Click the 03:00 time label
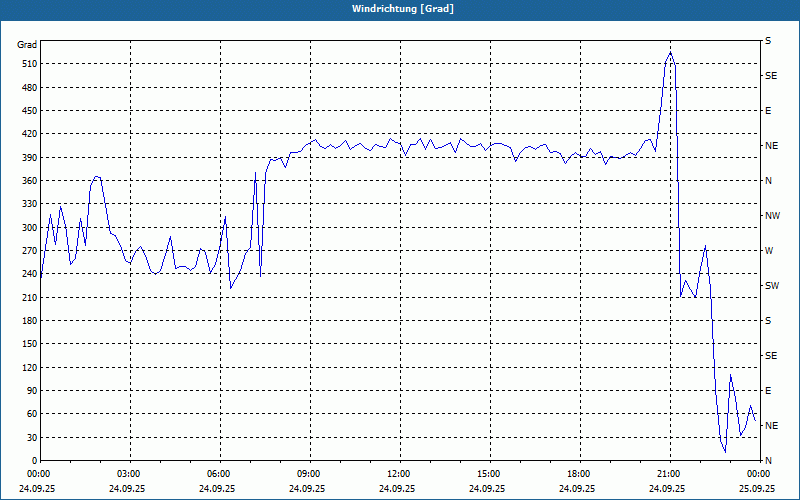This screenshot has height=500, width=800. [130, 474]
